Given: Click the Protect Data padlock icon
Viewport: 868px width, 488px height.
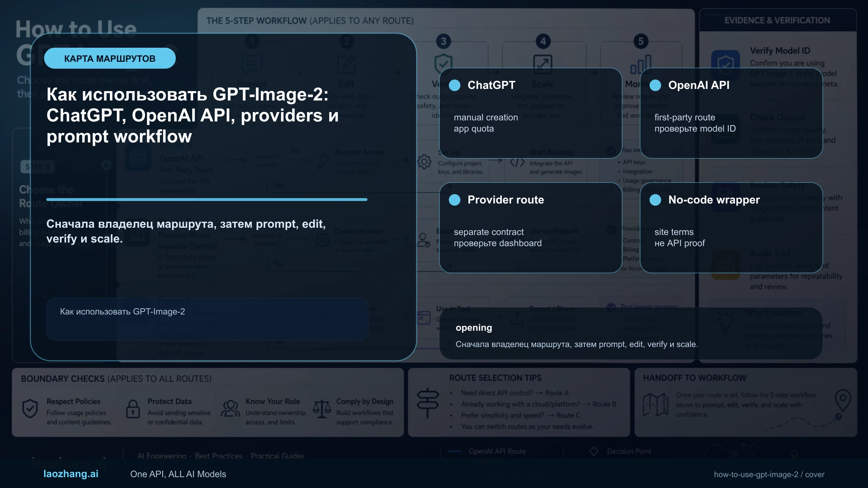Looking at the screenshot, I should [133, 409].
